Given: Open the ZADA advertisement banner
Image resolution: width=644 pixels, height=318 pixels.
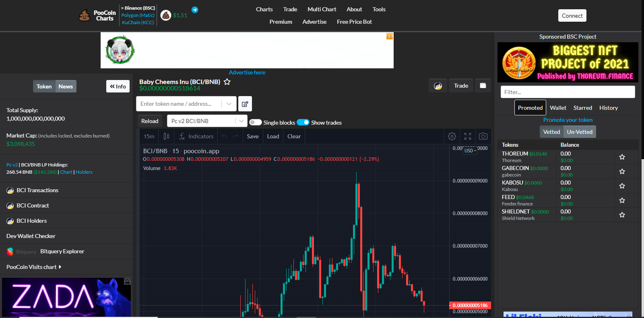Looking at the screenshot, I should (66, 297).
